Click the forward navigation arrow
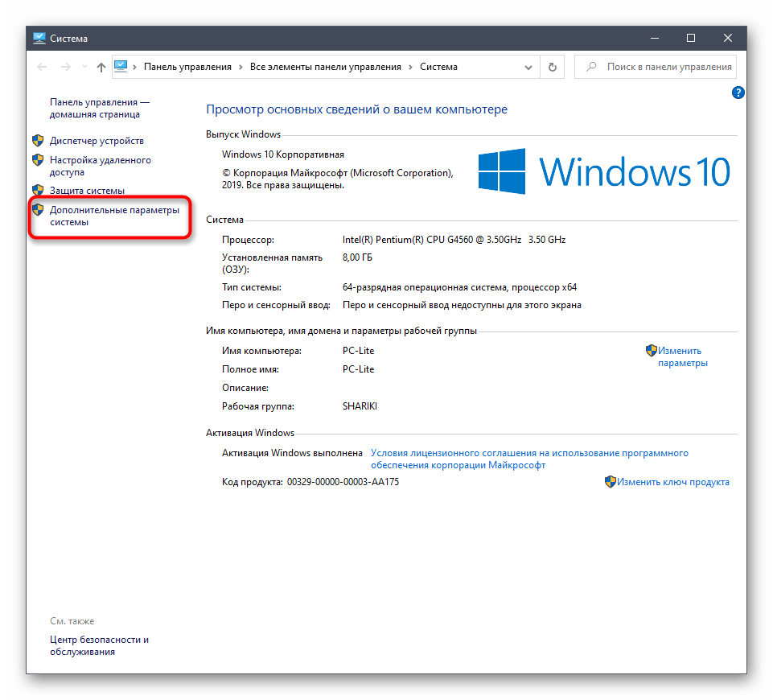 tap(66, 68)
